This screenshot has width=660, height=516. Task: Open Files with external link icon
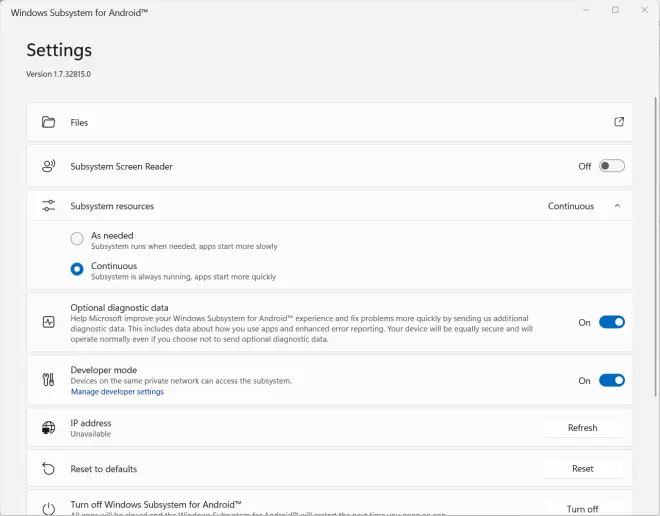pyautogui.click(x=619, y=122)
